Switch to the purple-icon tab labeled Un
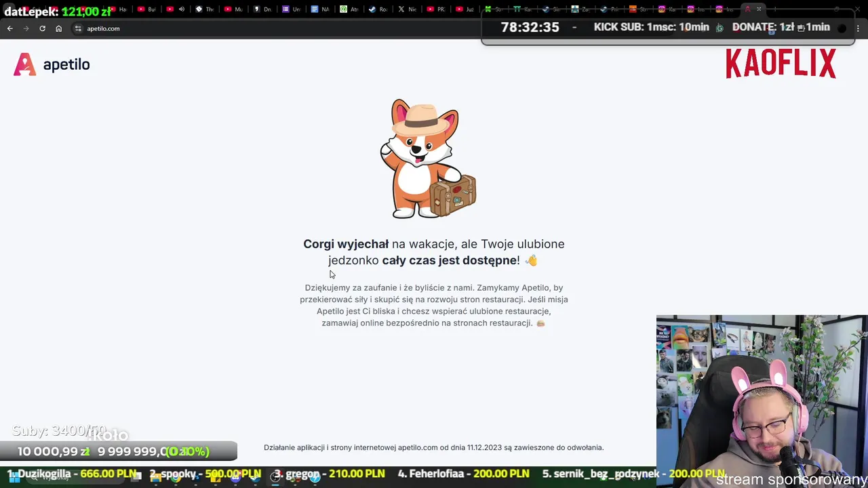Viewport: 868px width, 488px height. pyautogui.click(x=291, y=9)
